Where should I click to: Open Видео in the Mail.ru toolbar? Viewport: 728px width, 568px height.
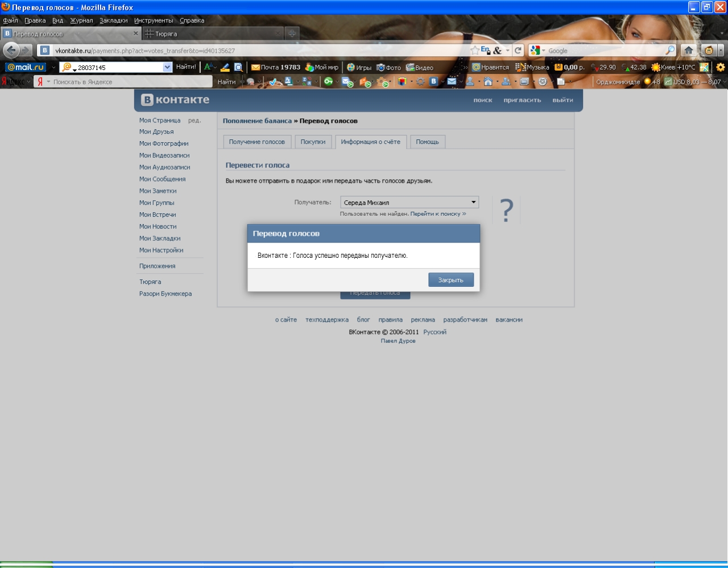click(x=419, y=67)
